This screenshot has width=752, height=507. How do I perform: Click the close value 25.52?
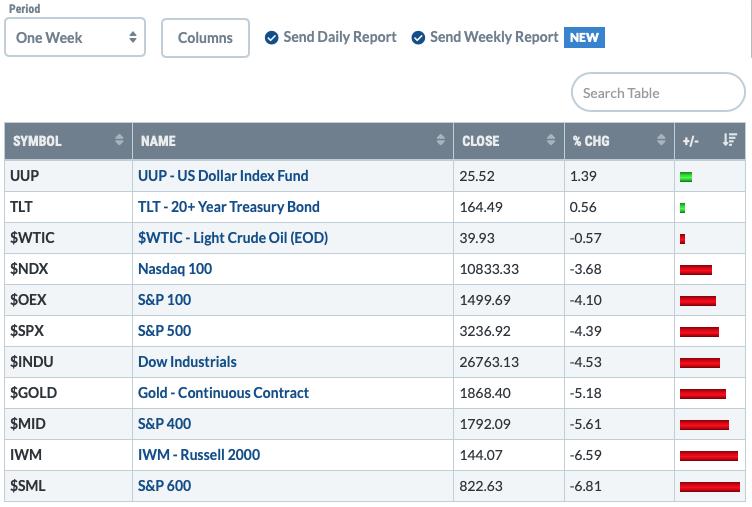477,176
